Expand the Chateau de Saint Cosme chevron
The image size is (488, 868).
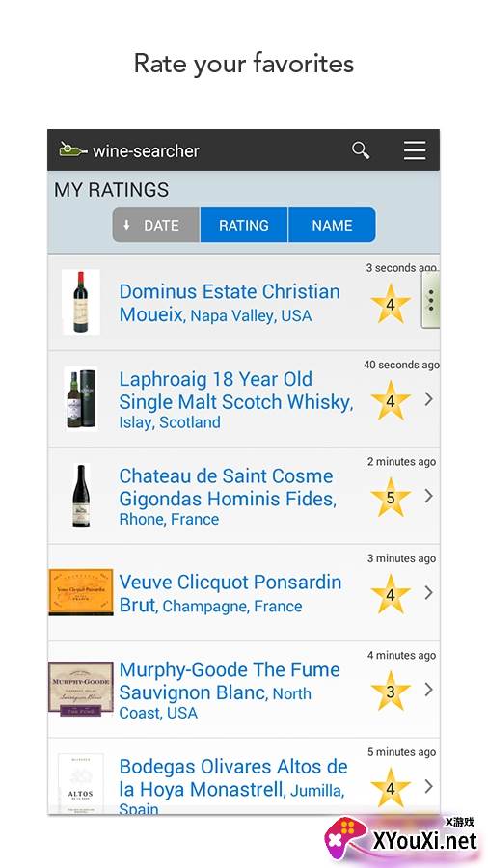[429, 496]
